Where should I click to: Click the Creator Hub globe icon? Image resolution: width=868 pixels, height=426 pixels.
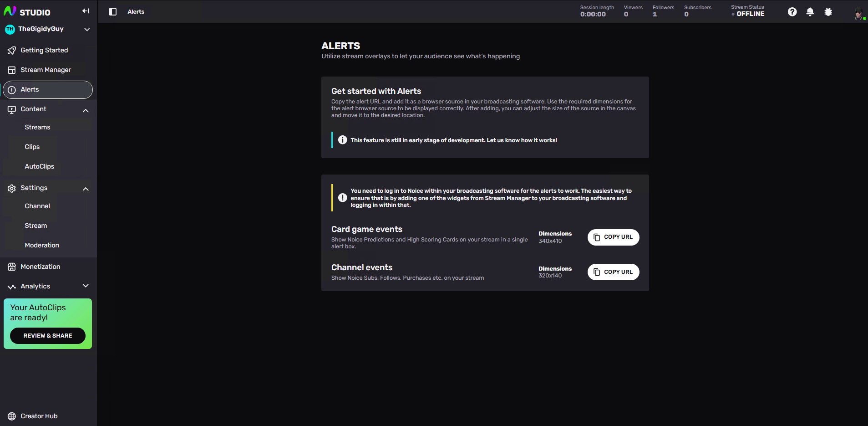[12, 416]
